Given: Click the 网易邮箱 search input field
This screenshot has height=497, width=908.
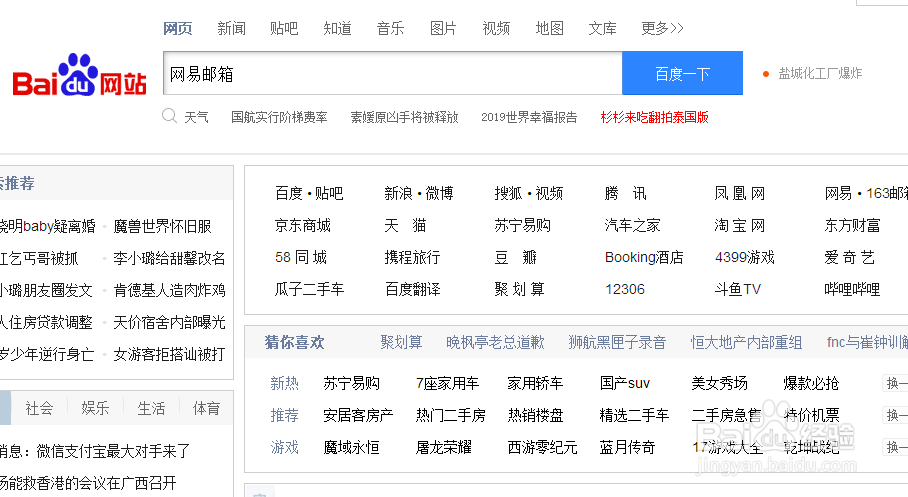Looking at the screenshot, I should (393, 73).
